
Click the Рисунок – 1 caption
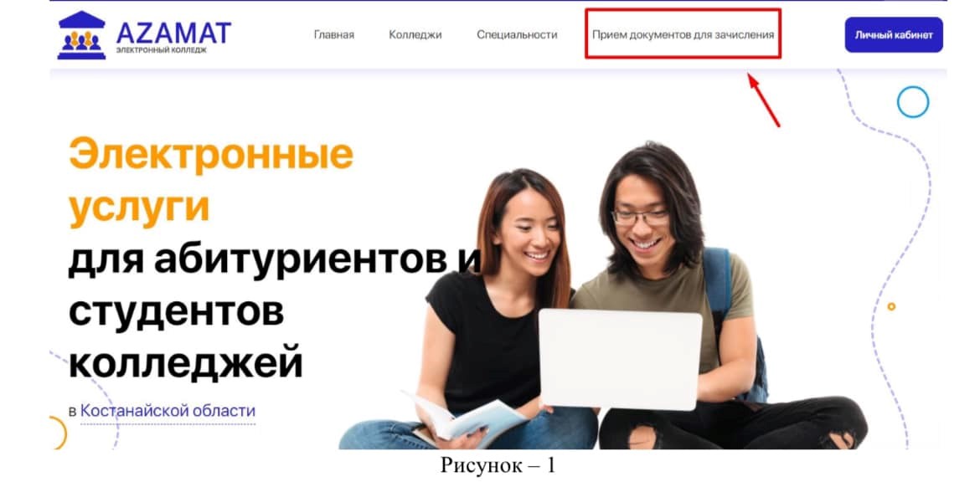pyautogui.click(x=498, y=466)
